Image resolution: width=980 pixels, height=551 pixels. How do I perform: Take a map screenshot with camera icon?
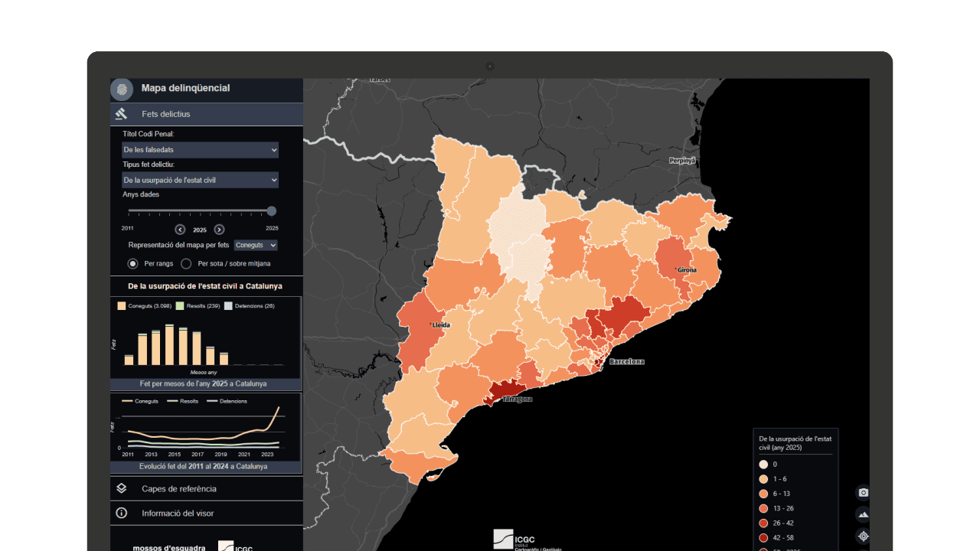tap(863, 492)
